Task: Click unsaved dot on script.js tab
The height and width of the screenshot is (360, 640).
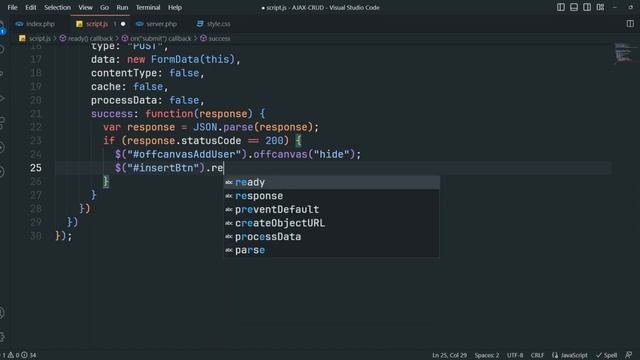Action: coord(123,24)
